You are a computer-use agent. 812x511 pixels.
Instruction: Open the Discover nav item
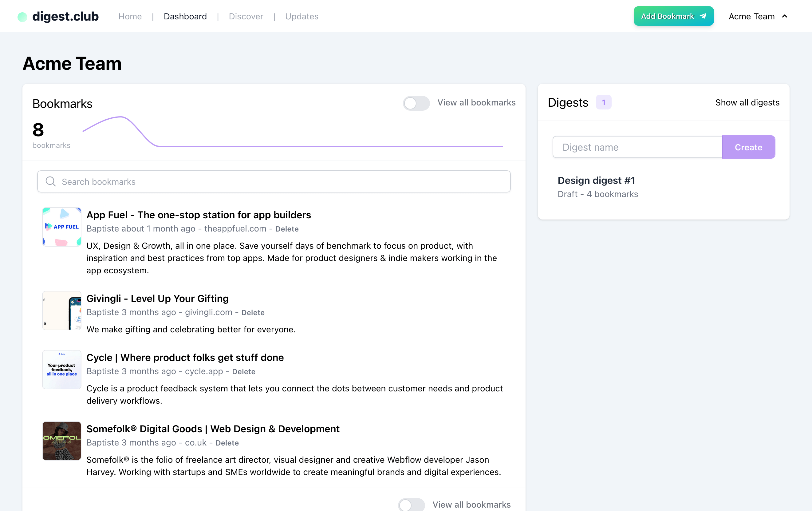click(246, 16)
